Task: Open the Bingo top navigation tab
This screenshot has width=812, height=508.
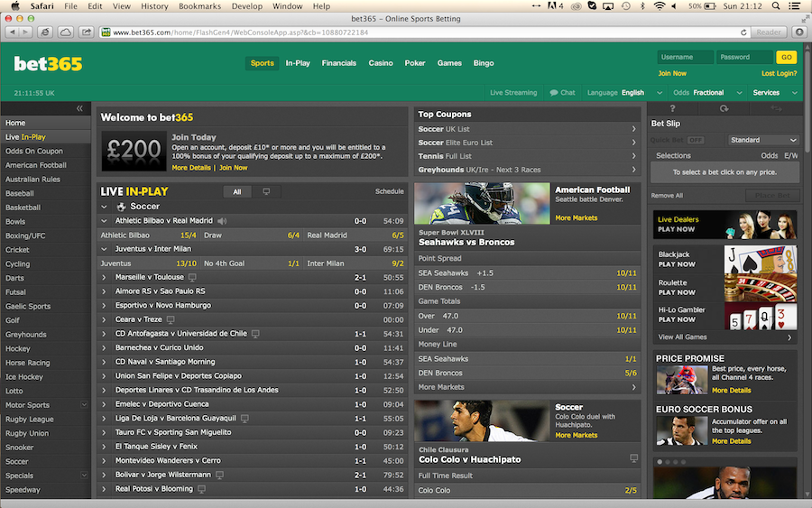Action: point(484,63)
